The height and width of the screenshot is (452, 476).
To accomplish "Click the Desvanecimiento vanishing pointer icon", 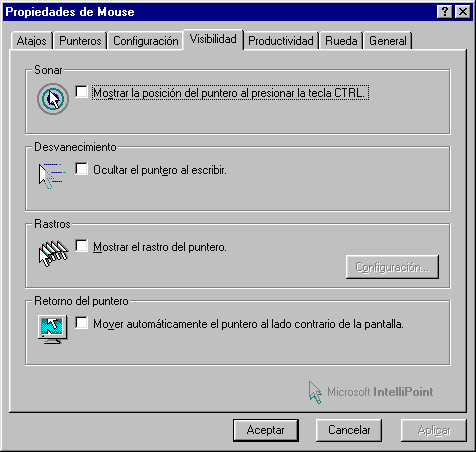I will 52,176.
